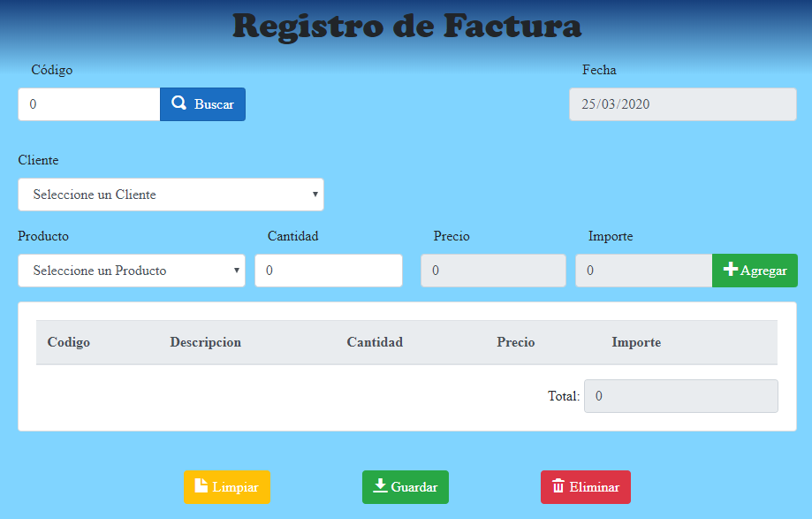
Task: Click the Buscar search button
Action: click(x=202, y=104)
